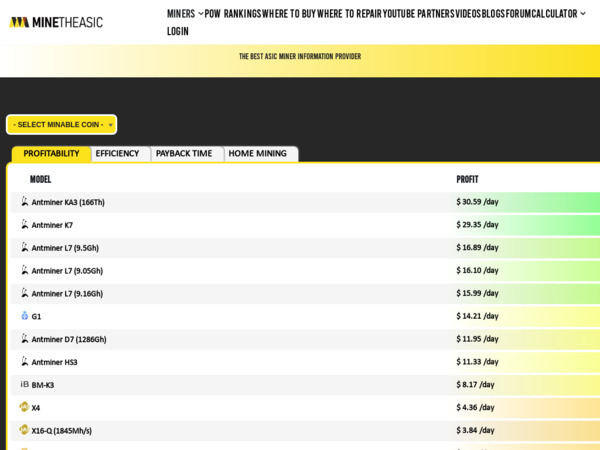Open the BM-K3 miner link
This screenshot has height=450, width=600.
(43, 385)
